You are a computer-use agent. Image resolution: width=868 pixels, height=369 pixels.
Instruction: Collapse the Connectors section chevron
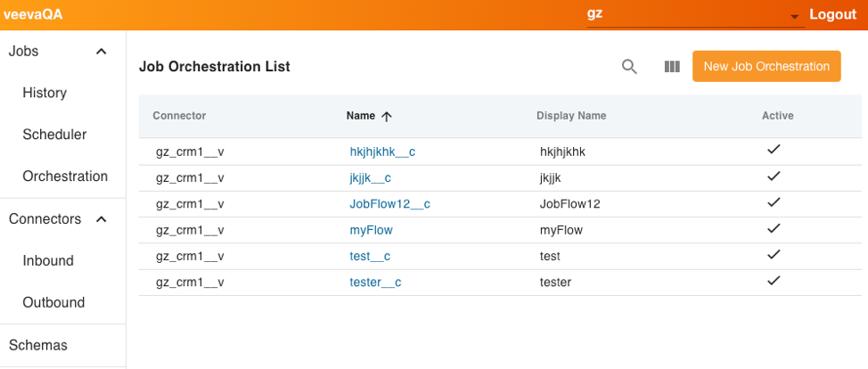tap(102, 219)
